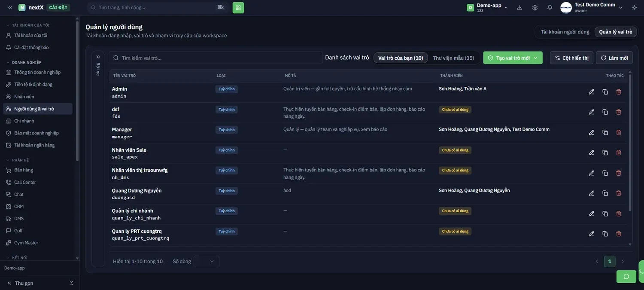The width and height of the screenshot is (644, 290).
Task: Duplicate the Manager role
Action: (x=605, y=132)
